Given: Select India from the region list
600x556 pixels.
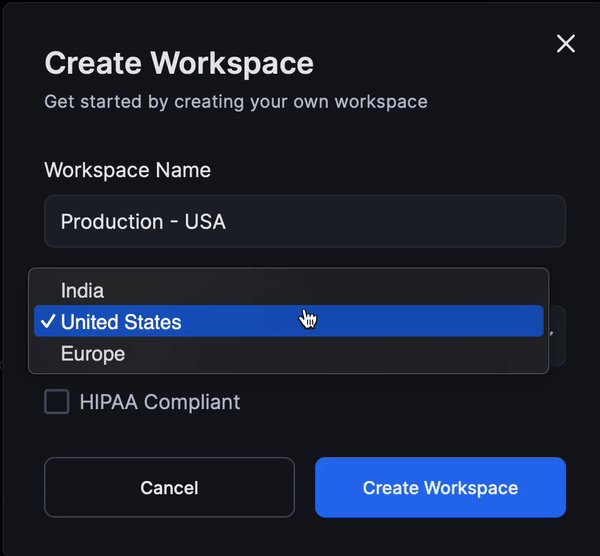Looking at the screenshot, I should [x=82, y=290].
